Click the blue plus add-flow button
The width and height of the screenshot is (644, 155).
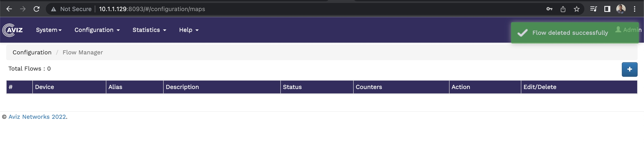(x=629, y=69)
